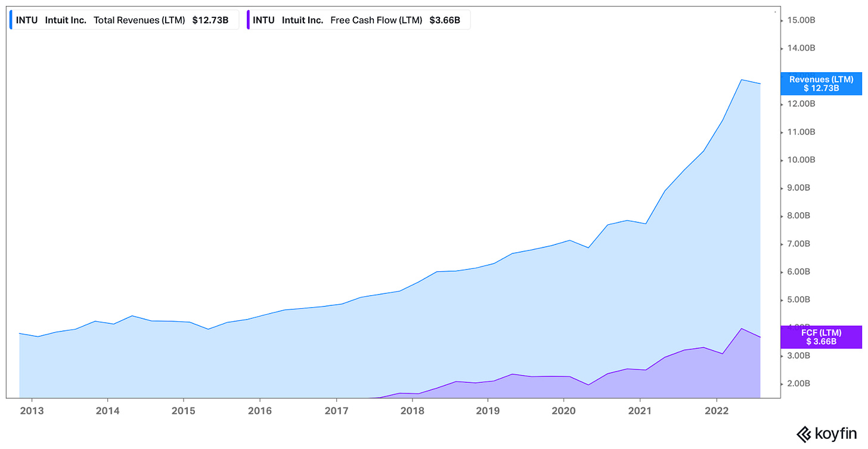868x449 pixels.
Task: Click the 2019 label on the x-axis
Action: coord(488,411)
